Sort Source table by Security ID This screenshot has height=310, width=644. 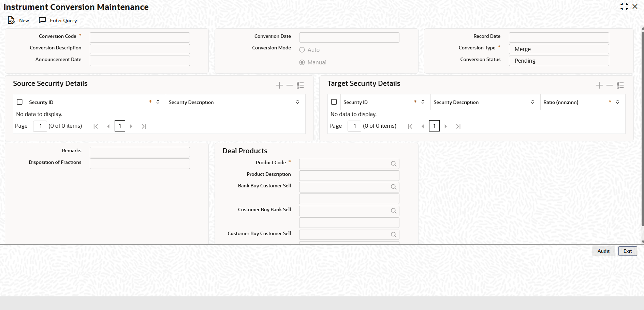158,102
